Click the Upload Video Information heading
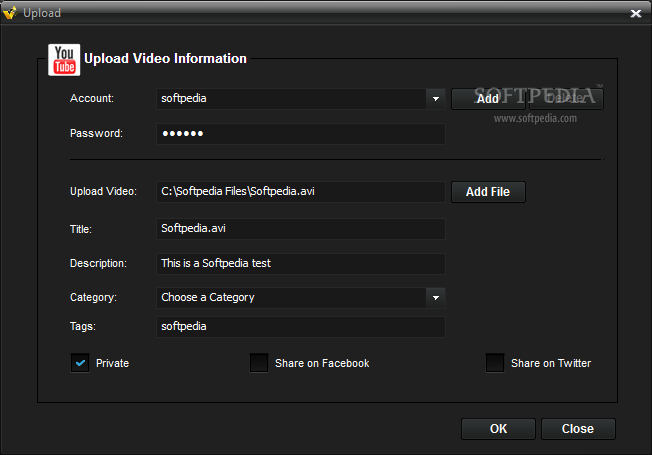652x455 pixels. 165,59
